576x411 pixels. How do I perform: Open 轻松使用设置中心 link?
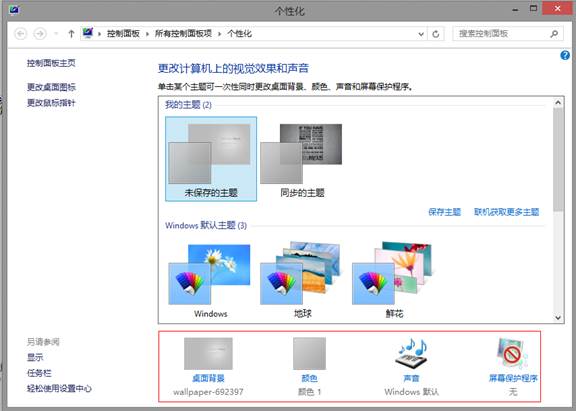tap(59, 389)
